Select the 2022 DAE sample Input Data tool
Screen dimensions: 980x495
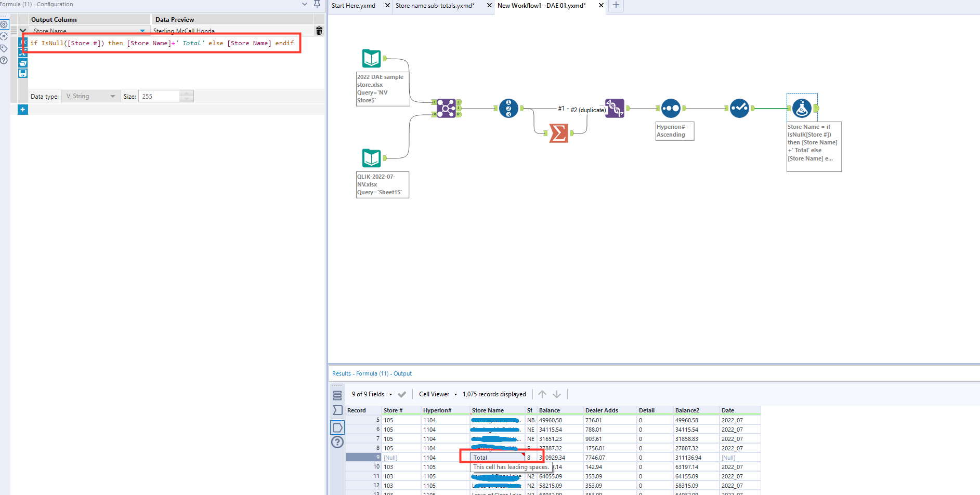[x=371, y=59]
